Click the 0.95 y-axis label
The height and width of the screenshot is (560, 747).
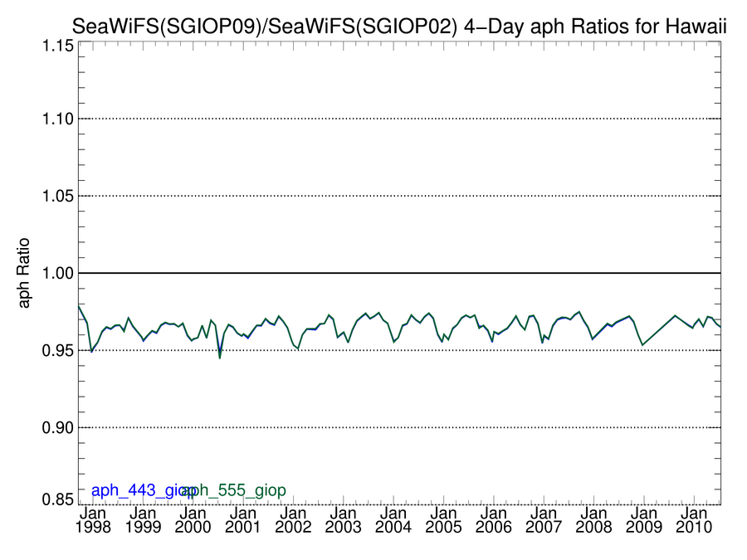(x=58, y=350)
